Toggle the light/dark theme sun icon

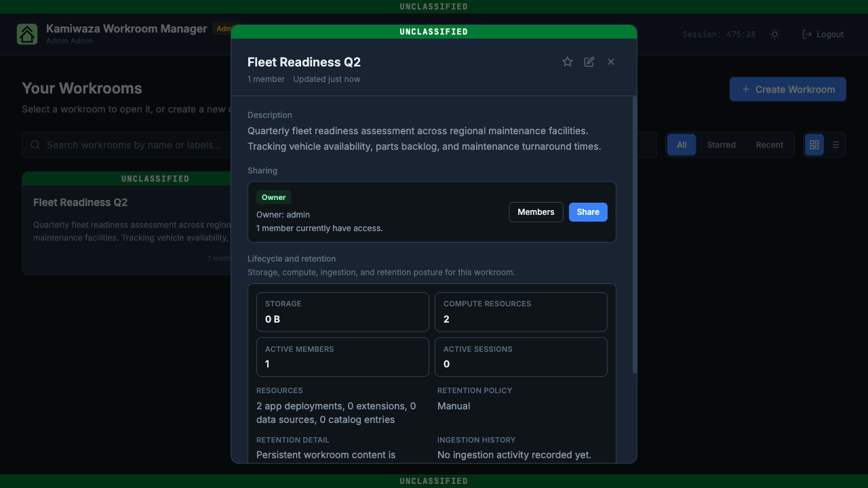click(775, 34)
